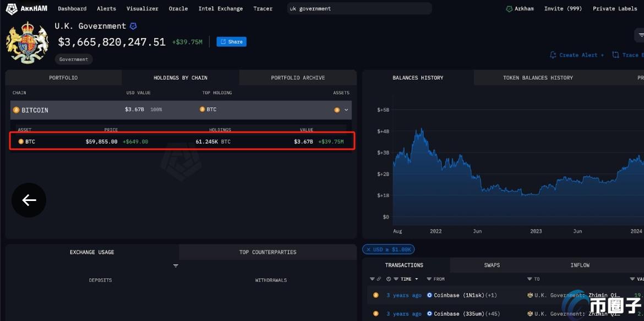Click the Bitcoin icon on the Coinbase (335um) row
The image size is (644, 321).
point(375,314)
